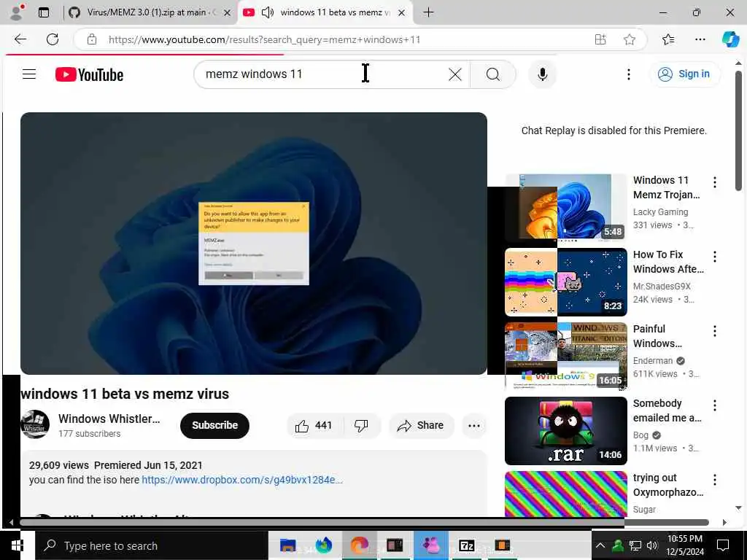This screenshot has height=560, width=747.
Task: Open the Lacky Gaming channel name
Action: coord(660,212)
